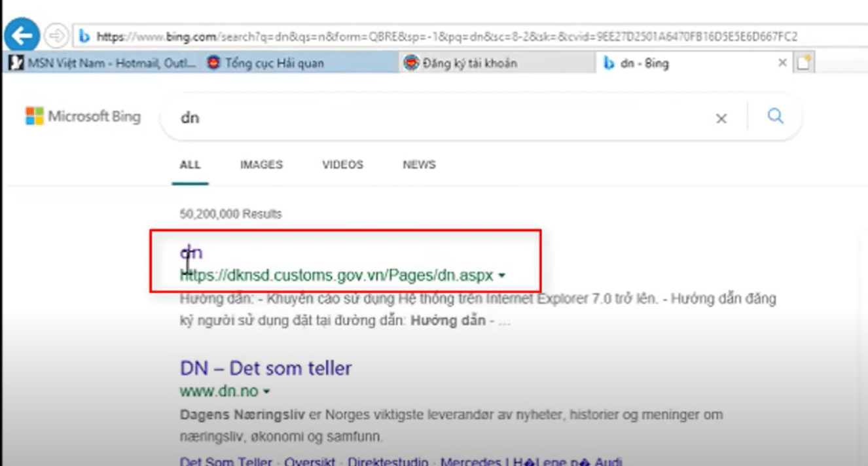
Task: Expand arrow next to dknsd.customs.gov.vn URL
Action: point(502,276)
